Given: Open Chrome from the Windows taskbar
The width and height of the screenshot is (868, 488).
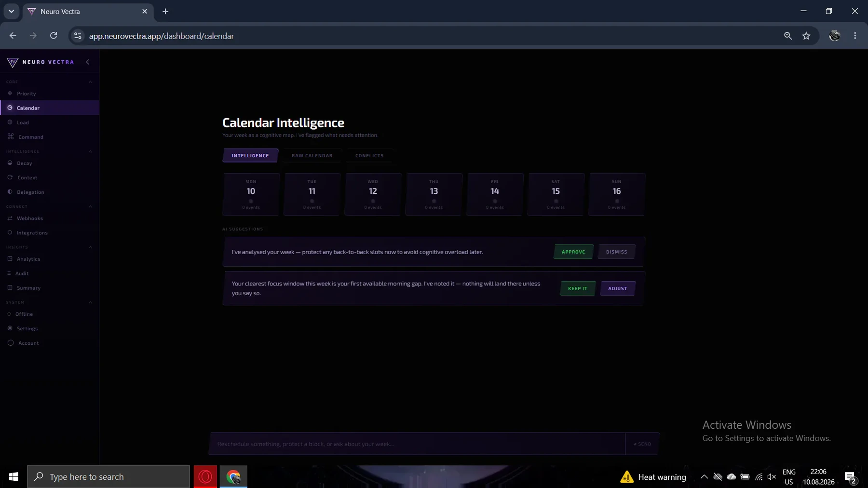Looking at the screenshot, I should [x=233, y=477].
